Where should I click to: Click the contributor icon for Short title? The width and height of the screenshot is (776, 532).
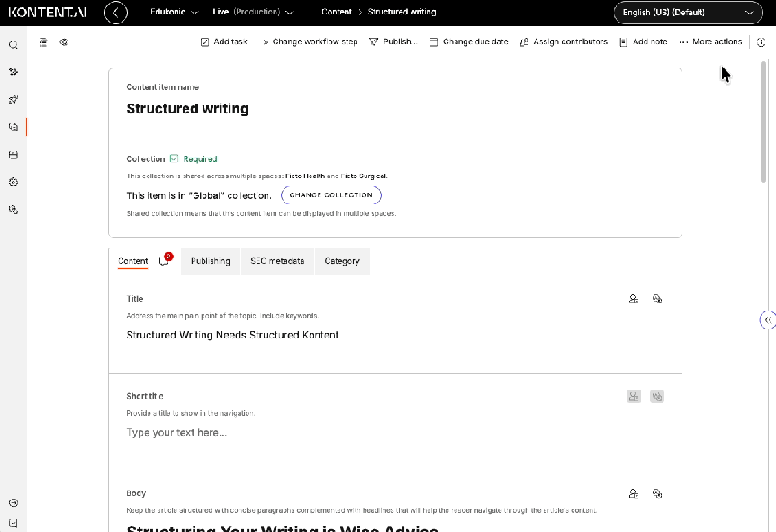coord(634,396)
